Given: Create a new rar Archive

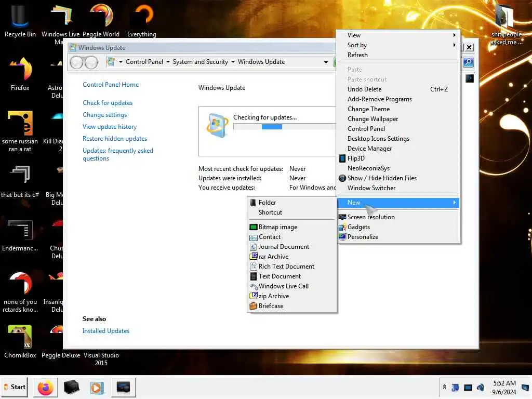Looking at the screenshot, I should click(x=292, y=257).
